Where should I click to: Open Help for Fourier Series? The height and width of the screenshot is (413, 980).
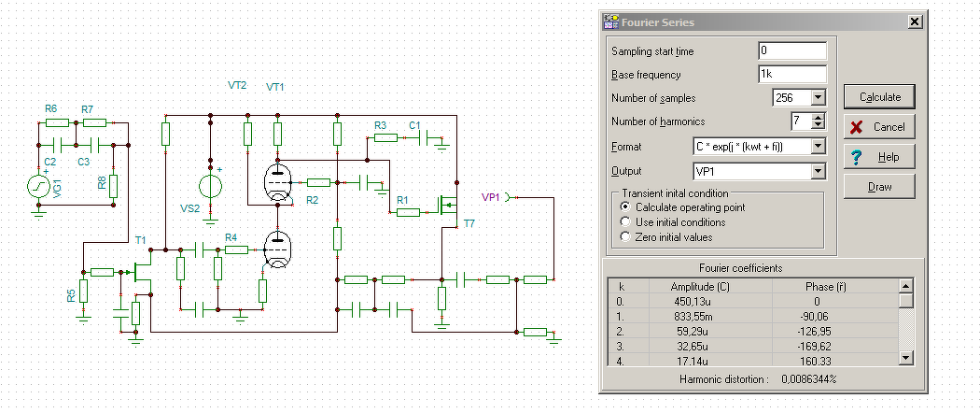tap(879, 157)
